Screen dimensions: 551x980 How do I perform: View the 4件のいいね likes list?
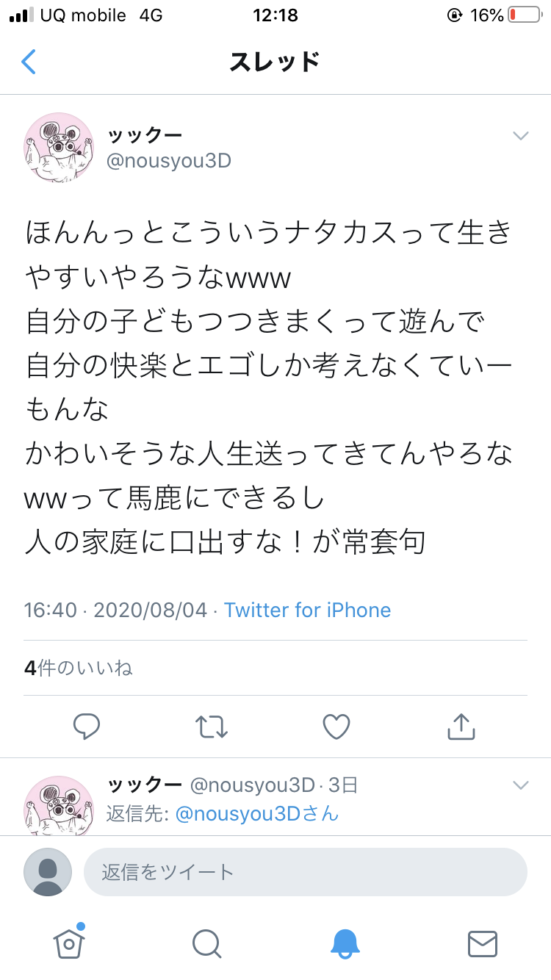click(x=78, y=668)
